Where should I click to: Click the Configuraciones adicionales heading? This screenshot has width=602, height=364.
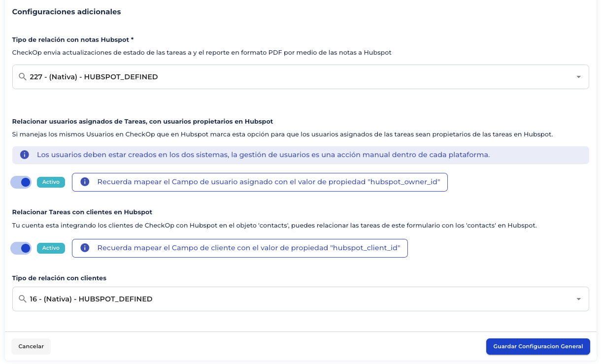[x=66, y=12]
